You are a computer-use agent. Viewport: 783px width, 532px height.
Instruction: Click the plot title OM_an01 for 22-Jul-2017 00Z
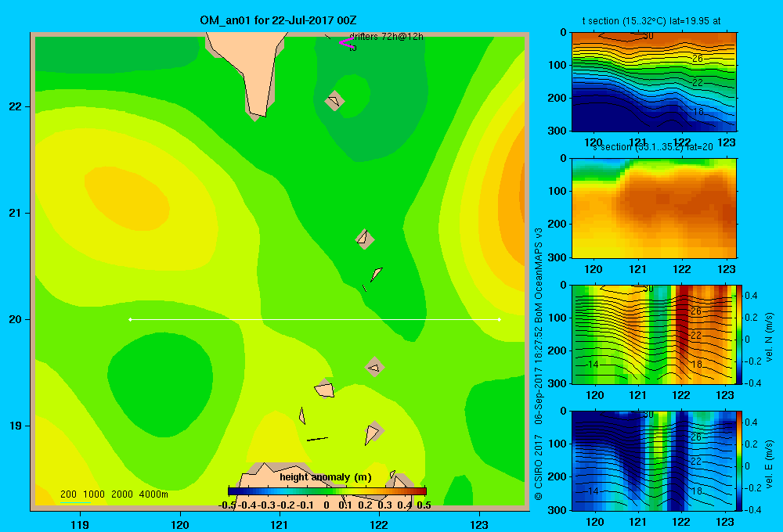point(278,20)
